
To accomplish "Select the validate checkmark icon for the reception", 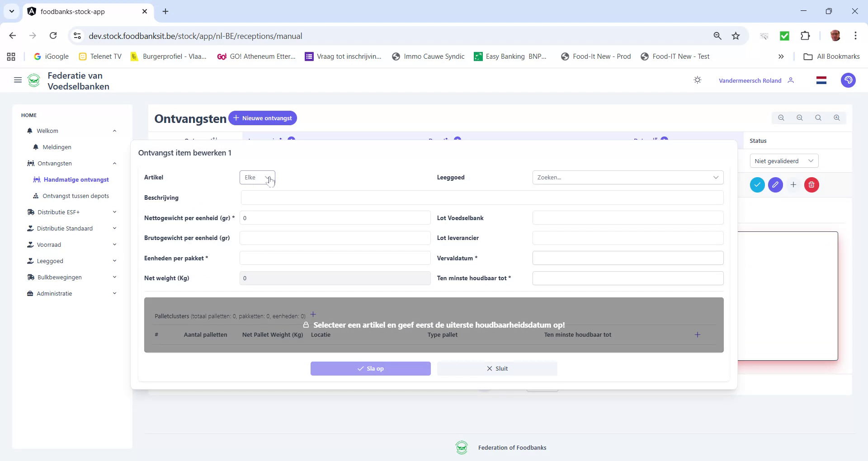I will tap(757, 185).
